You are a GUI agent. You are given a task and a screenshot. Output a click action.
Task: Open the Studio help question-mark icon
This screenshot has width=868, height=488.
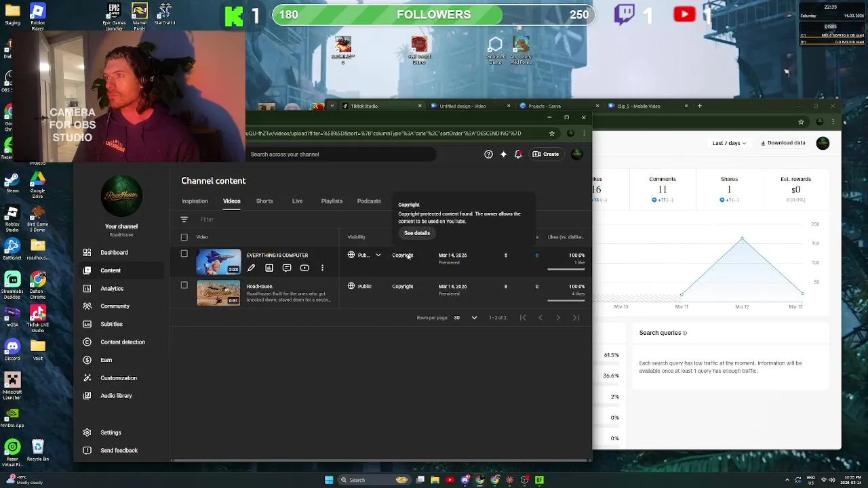click(x=488, y=155)
